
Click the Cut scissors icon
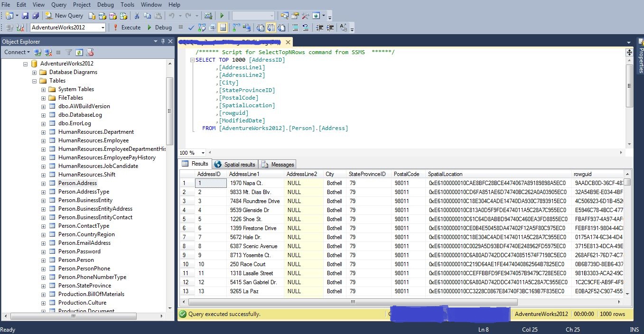coord(137,16)
